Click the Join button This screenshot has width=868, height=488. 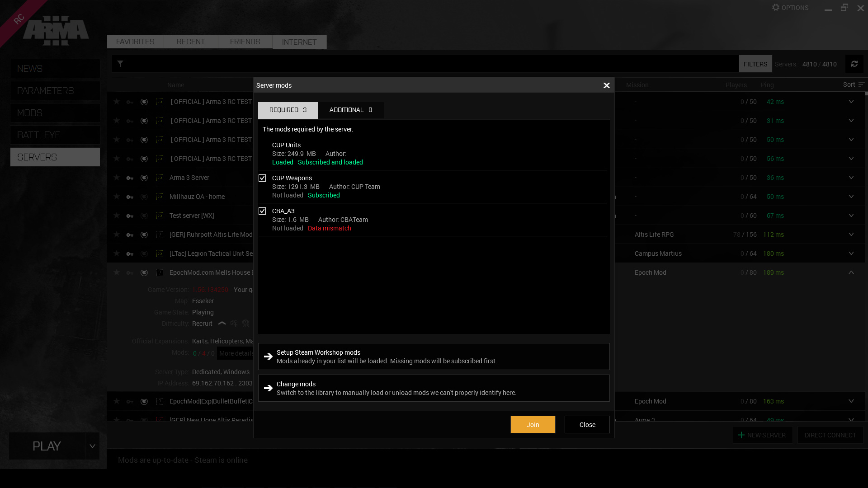(533, 424)
